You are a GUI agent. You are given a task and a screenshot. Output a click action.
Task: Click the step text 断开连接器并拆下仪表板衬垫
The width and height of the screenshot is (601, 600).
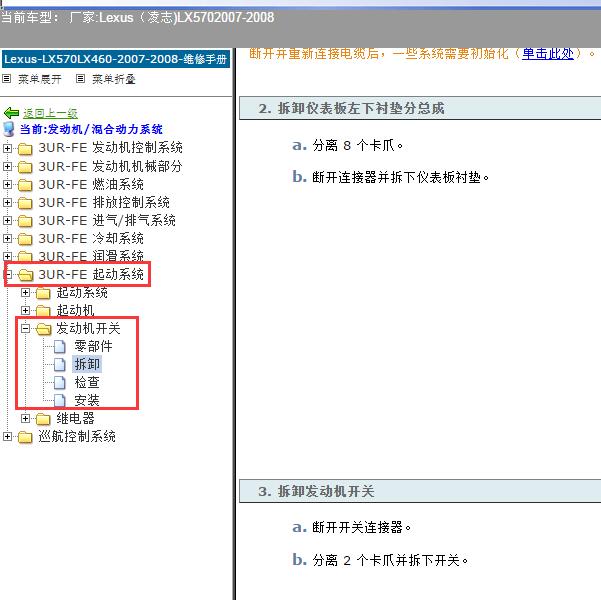(x=401, y=177)
